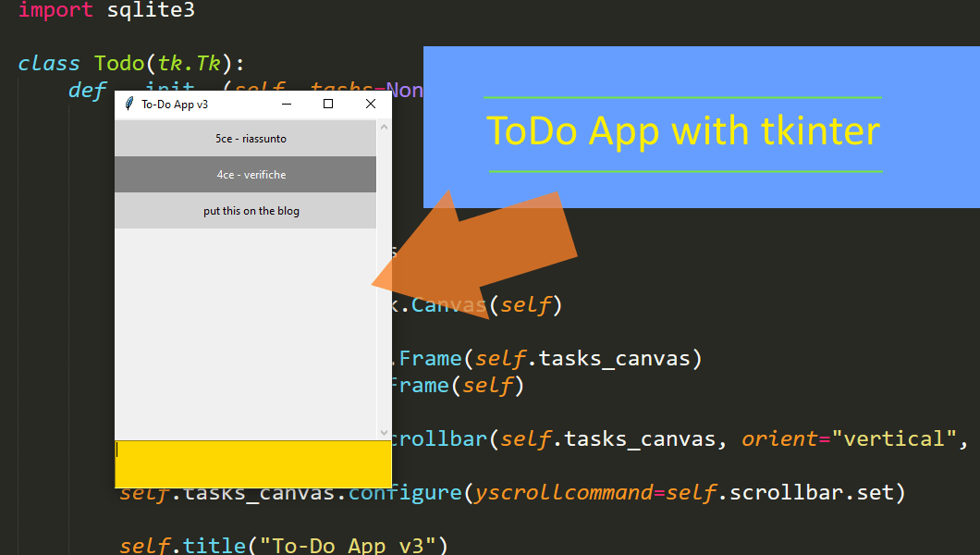Click the scrollbar up arrow in To-Do App
The width and height of the screenshot is (980, 555).
[384, 127]
